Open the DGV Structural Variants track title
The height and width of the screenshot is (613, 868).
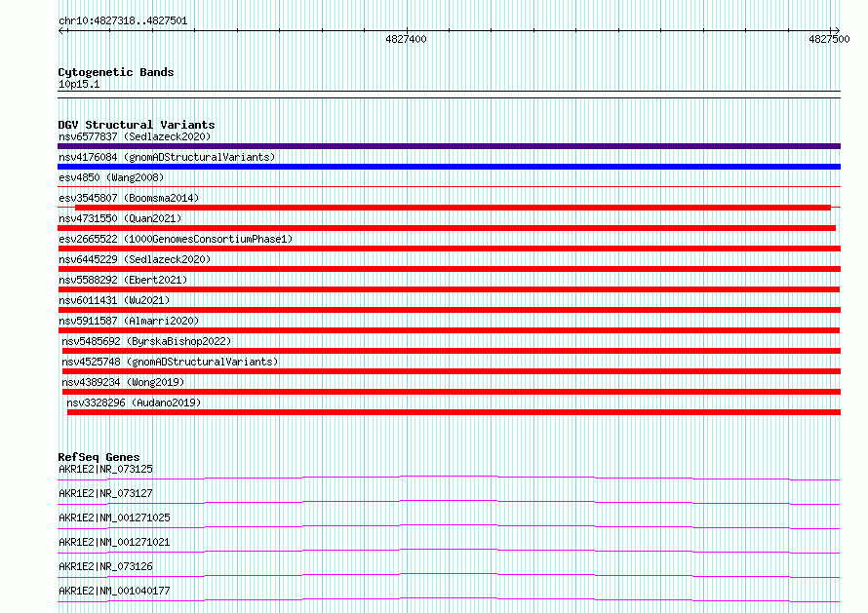tap(137, 125)
